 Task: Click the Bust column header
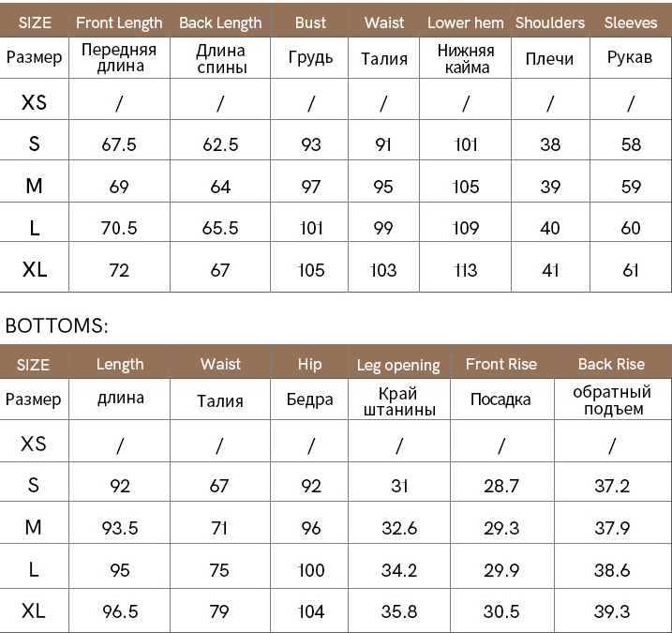point(310,23)
